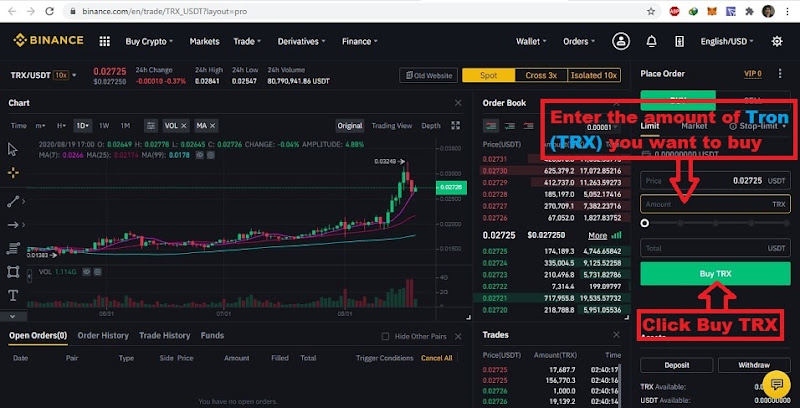Expand the Wallet dropdown menu

[531, 41]
